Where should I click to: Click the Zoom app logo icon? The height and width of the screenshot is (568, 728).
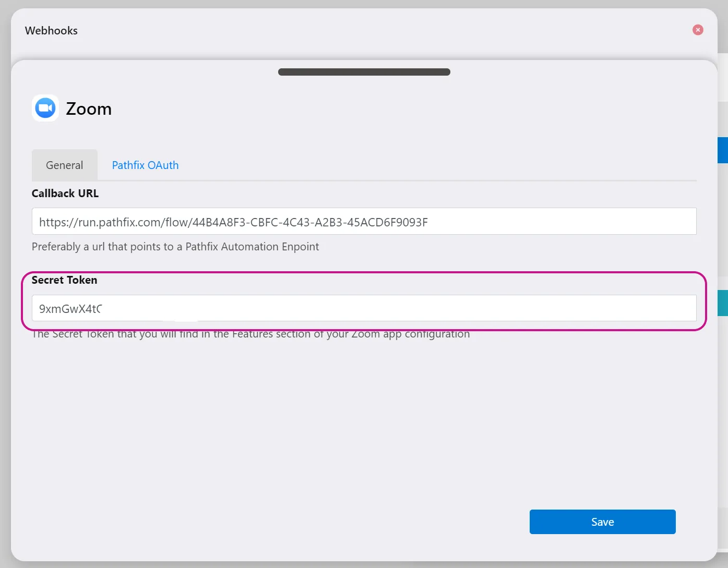pyautogui.click(x=45, y=108)
